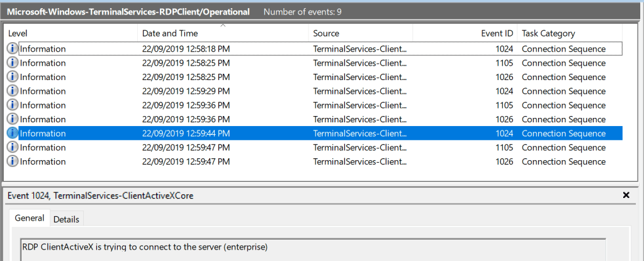644x261 pixels.
Task: Click Information level text at 12:59:29 PM
Action: [43, 91]
